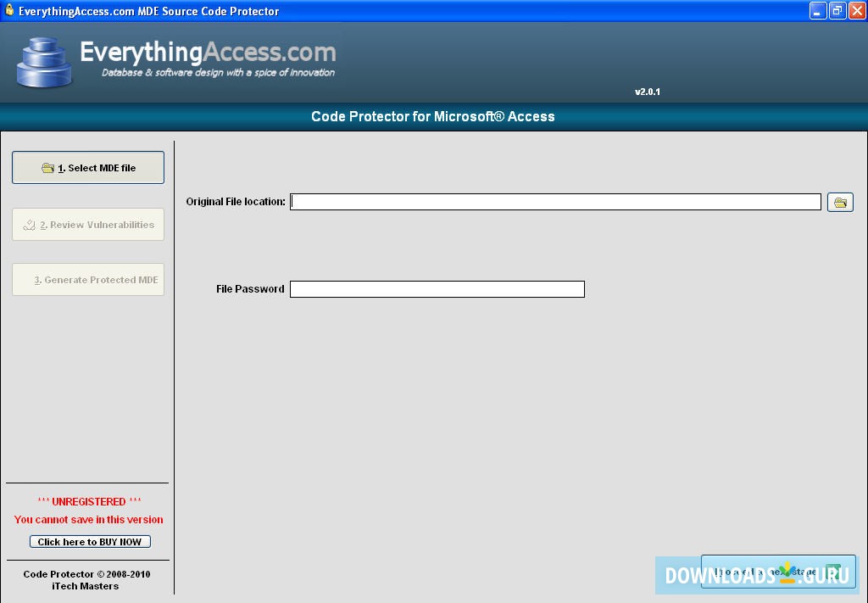Click the 'Original File location:' label
Screen dimensions: 868x603
[236, 202]
